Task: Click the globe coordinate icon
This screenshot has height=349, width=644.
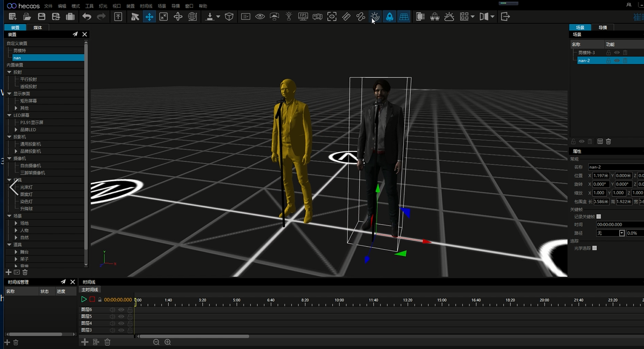Action: pyautogui.click(x=192, y=16)
